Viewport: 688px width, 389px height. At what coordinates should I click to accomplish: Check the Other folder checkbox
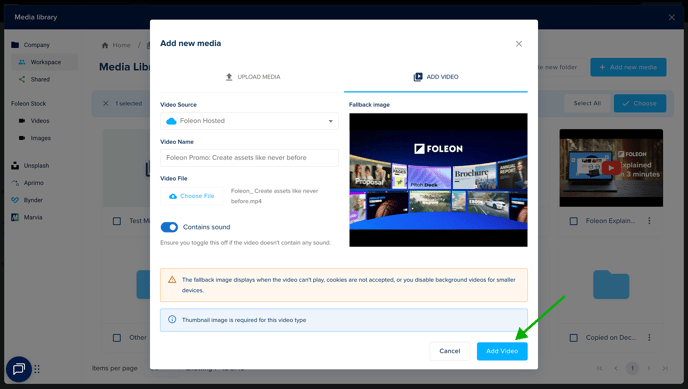tap(117, 338)
